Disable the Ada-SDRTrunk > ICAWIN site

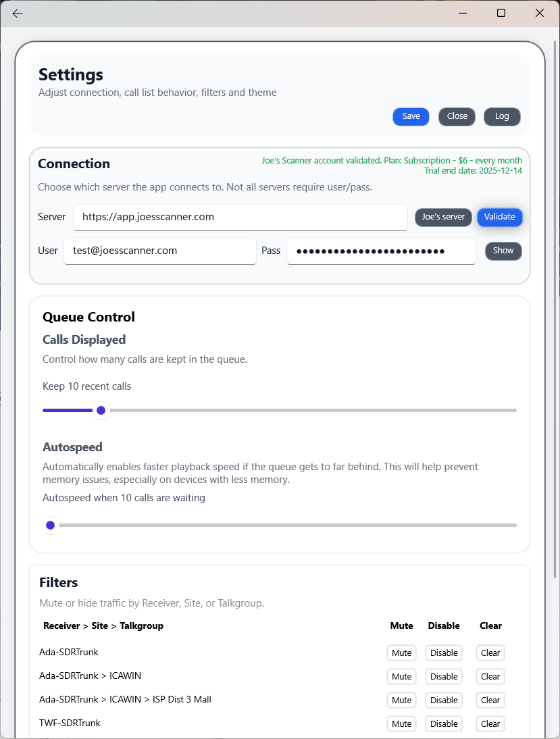444,677
